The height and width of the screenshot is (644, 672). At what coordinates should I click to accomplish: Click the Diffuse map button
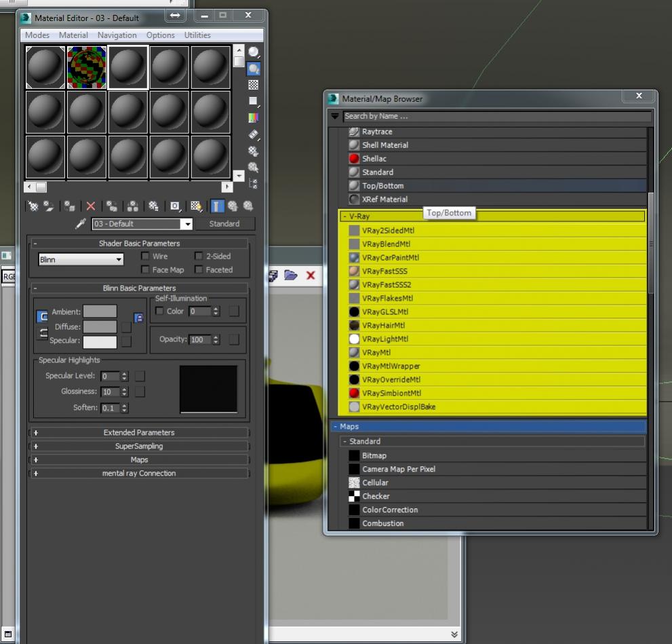click(x=126, y=327)
